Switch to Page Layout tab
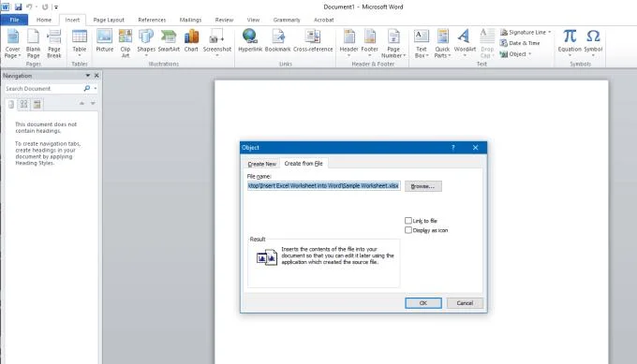 pos(109,20)
